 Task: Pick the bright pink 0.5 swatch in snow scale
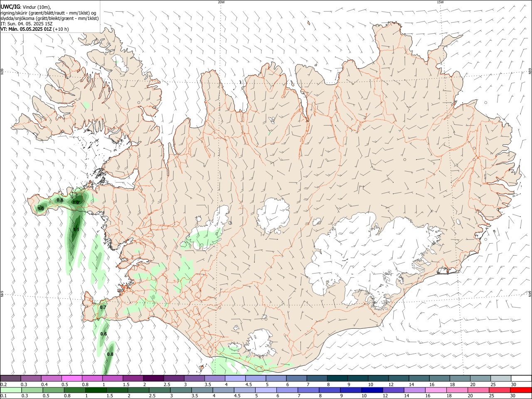click(71, 378)
